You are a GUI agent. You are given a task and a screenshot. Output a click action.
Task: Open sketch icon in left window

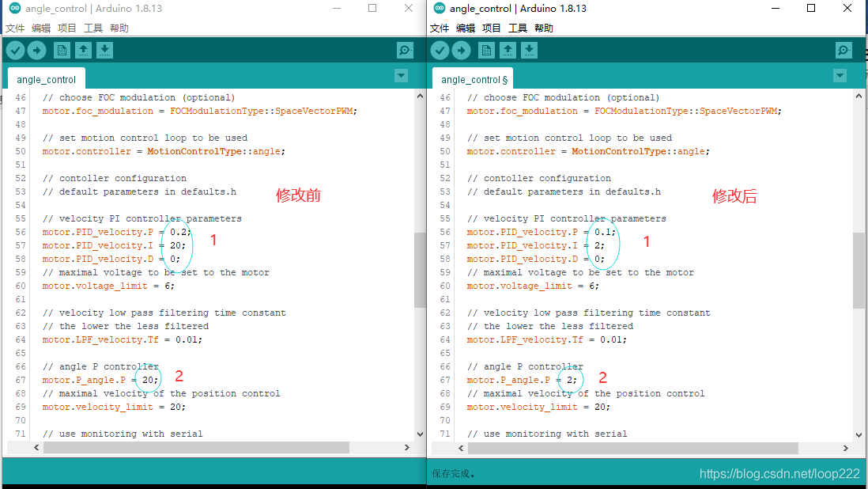[83, 51]
